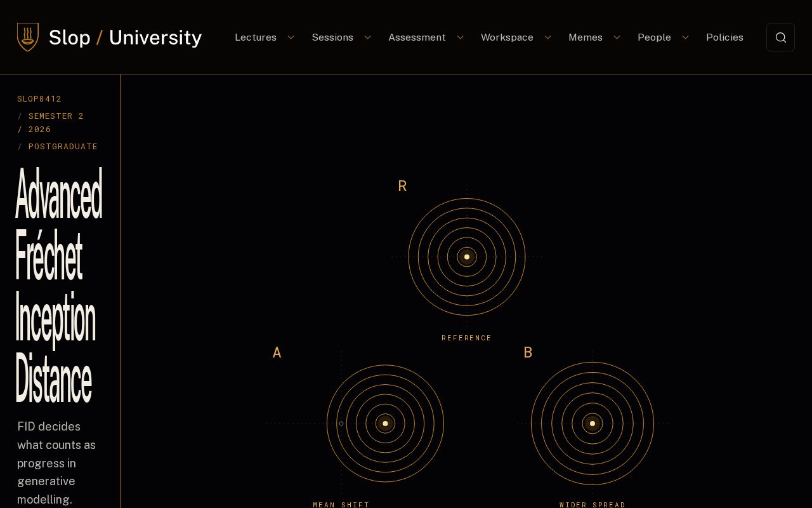This screenshot has width=812, height=508.
Task: Click the center dot of Reference target R
Action: click(x=467, y=257)
